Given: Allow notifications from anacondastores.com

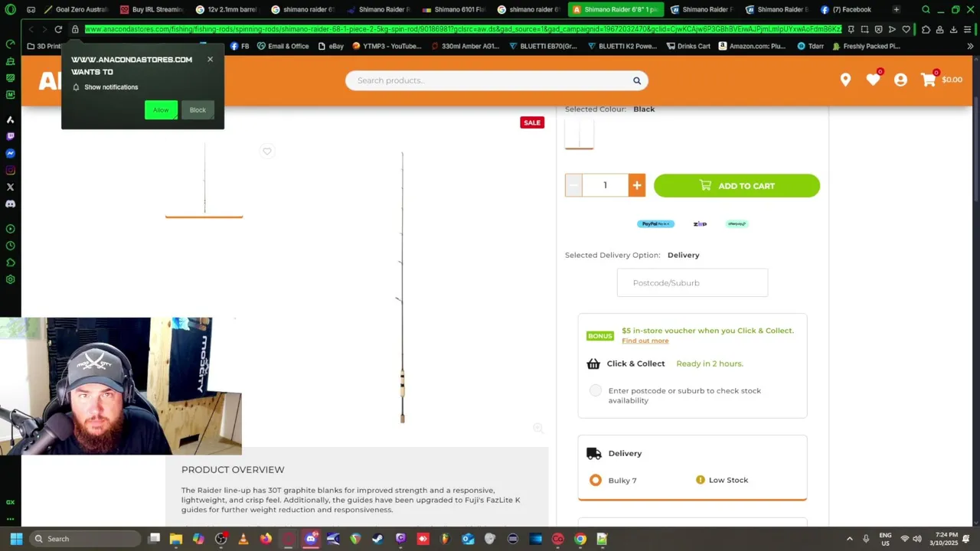Looking at the screenshot, I should click(161, 110).
